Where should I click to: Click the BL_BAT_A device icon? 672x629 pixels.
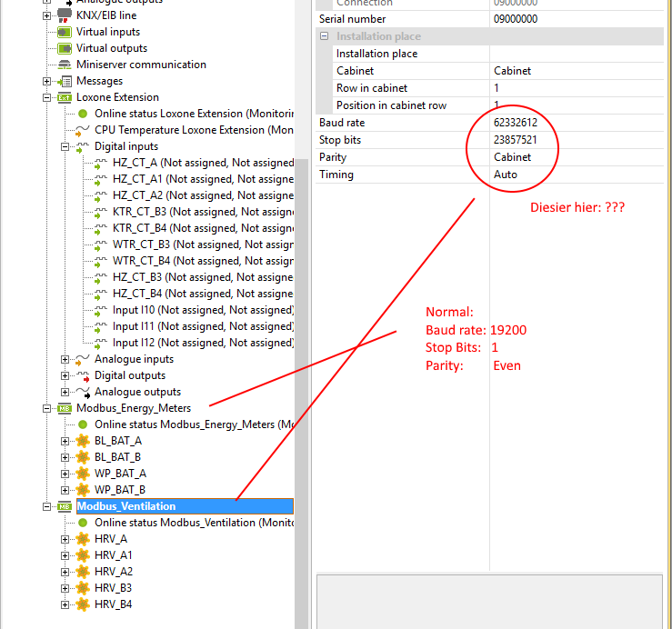click(x=83, y=441)
